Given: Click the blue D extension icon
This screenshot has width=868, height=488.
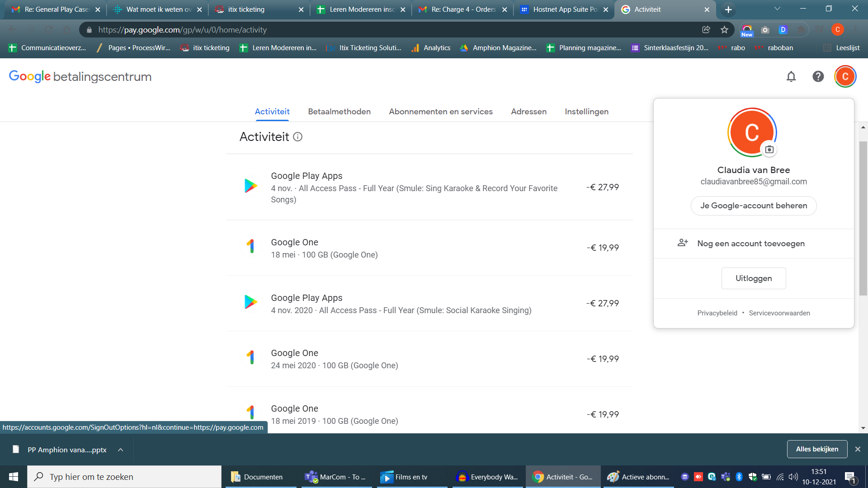Looking at the screenshot, I should pos(783,30).
